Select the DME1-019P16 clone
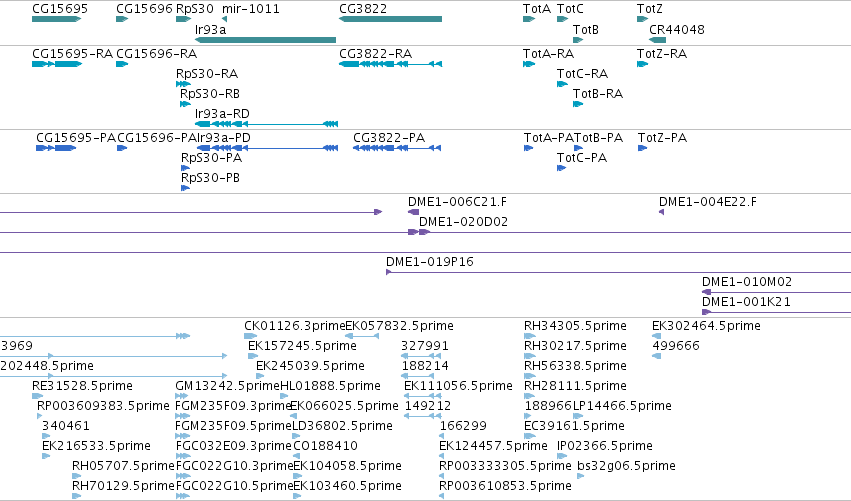The width and height of the screenshot is (851, 501). pyautogui.click(x=619, y=272)
